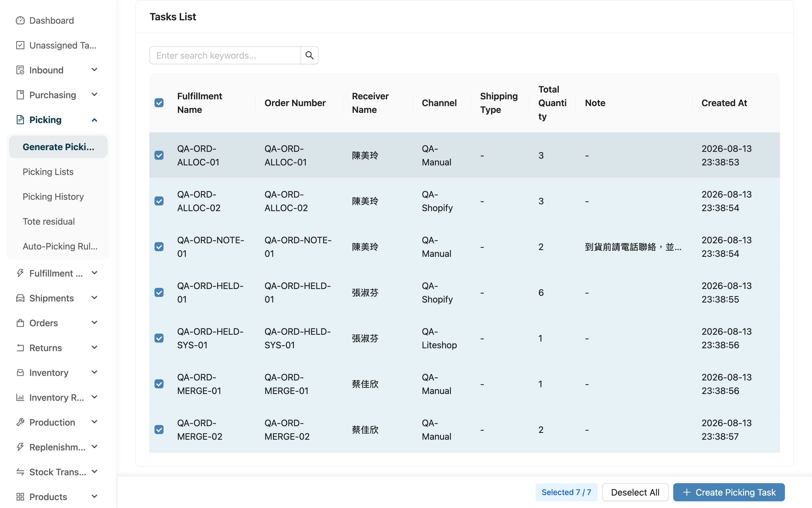Click the Selected 7 / 7 badge
The height and width of the screenshot is (508, 812).
pyautogui.click(x=566, y=492)
